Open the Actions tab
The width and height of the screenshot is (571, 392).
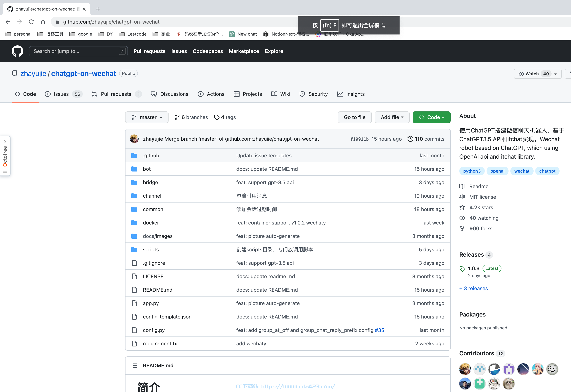pos(211,94)
